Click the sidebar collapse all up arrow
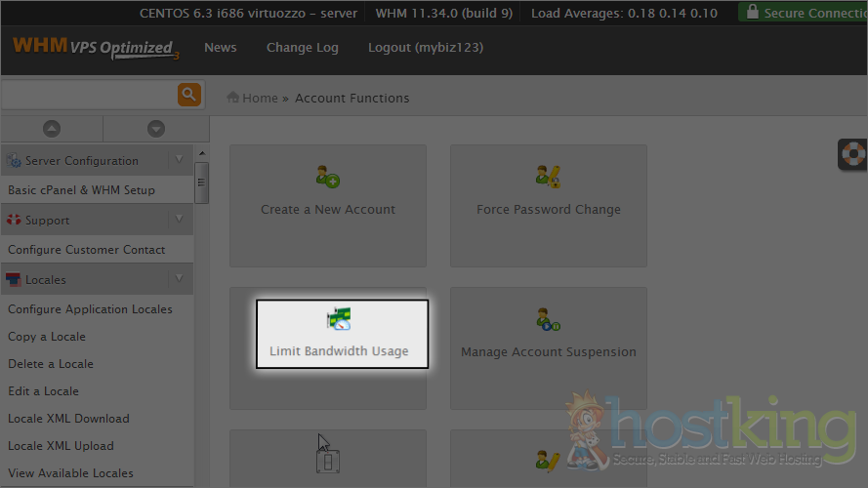868x488 pixels. tap(52, 129)
